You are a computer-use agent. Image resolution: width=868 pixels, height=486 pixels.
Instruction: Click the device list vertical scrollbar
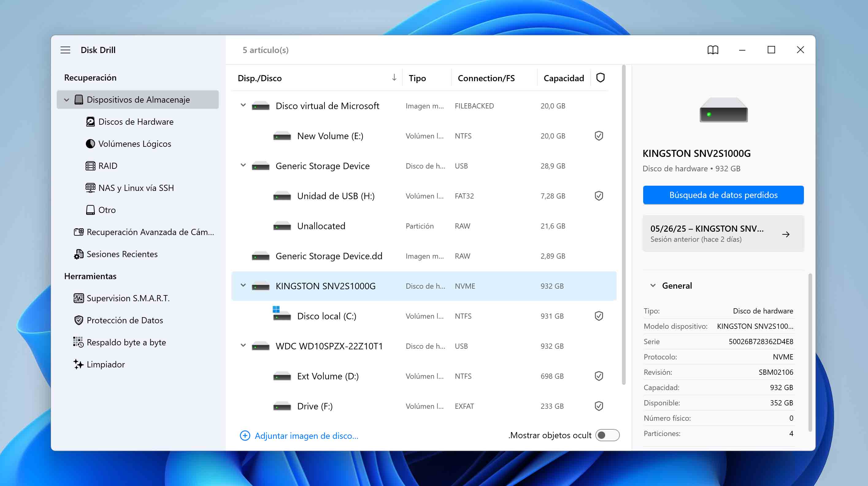point(624,225)
